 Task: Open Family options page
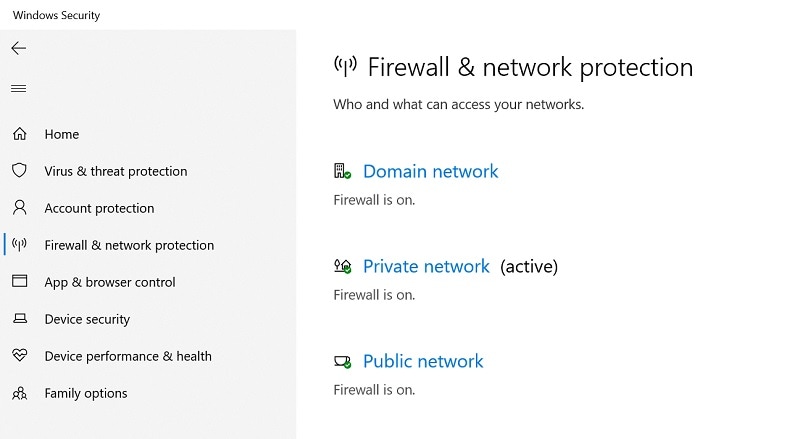86,393
